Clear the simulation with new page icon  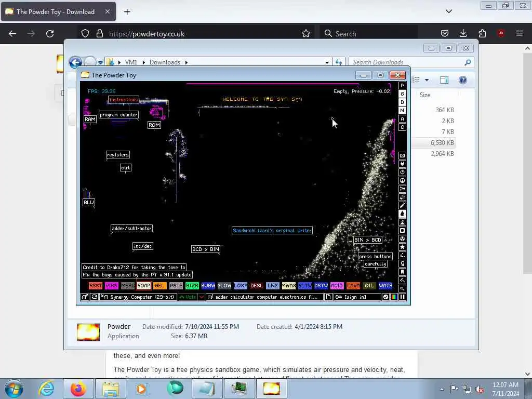328,297
